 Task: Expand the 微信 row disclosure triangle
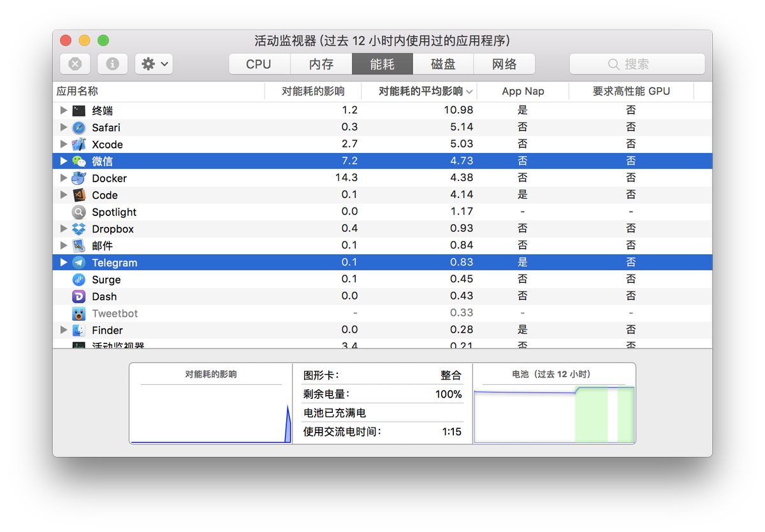pyautogui.click(x=63, y=161)
